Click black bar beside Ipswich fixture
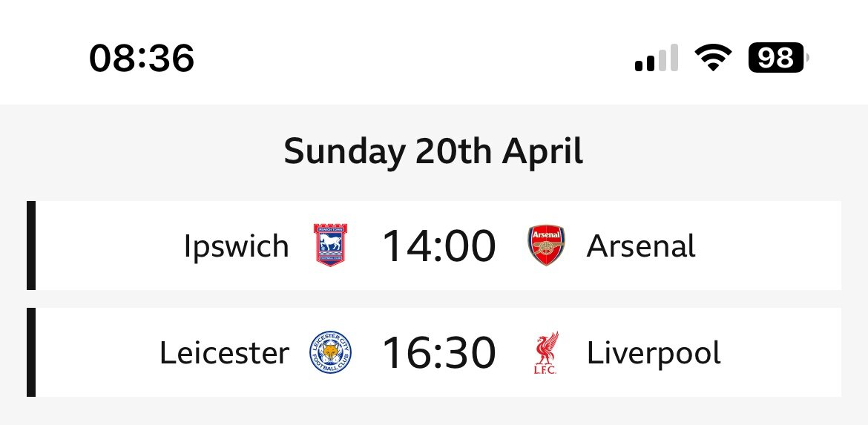This screenshot has width=868, height=425. pos(31,246)
